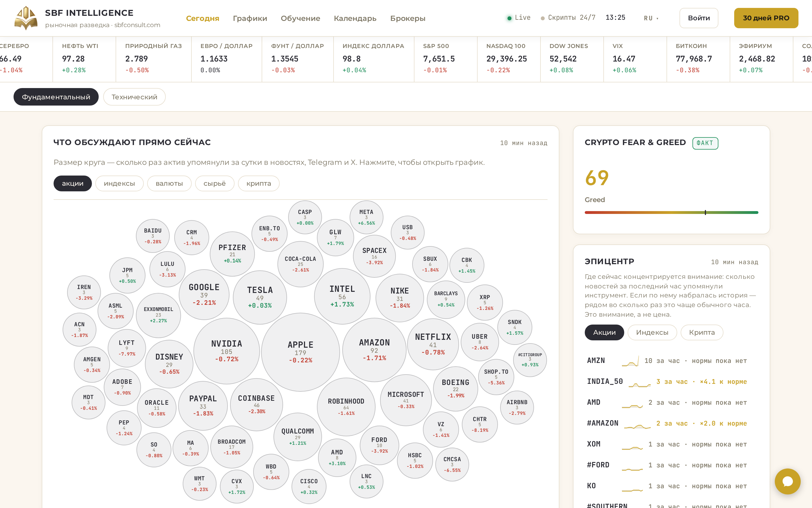Click the XOM row in Эпицентр
812x508 pixels.
pos(671,444)
